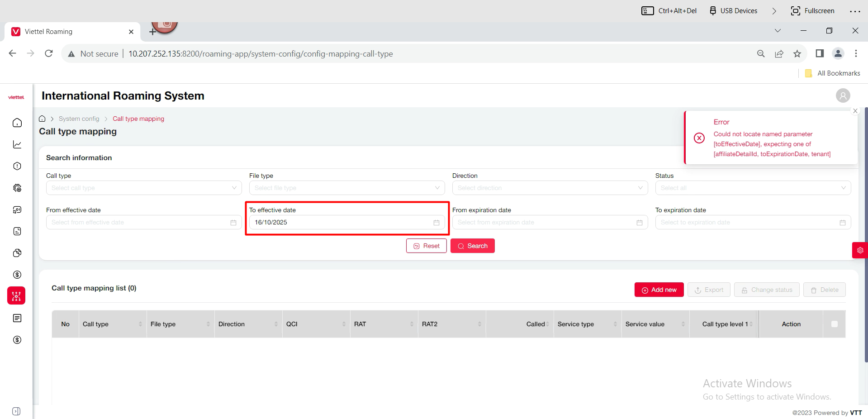Click the red settings gear floating icon

pos(860,250)
